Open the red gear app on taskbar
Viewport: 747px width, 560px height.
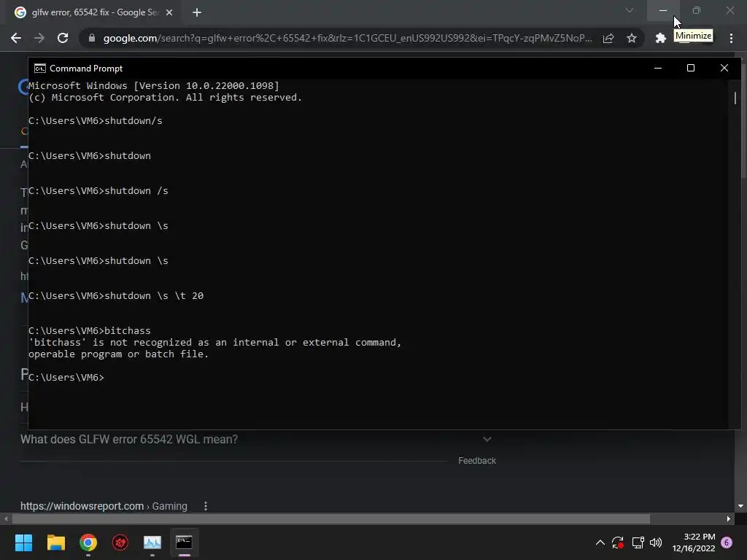pos(120,542)
